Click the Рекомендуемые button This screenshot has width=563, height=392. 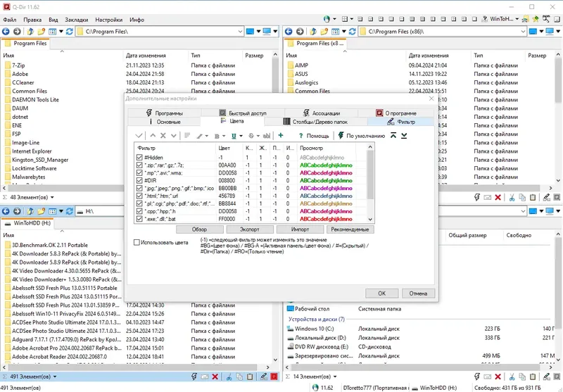pos(350,229)
